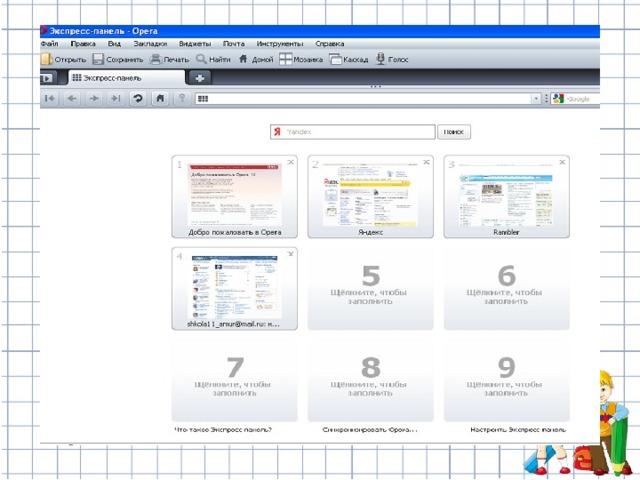Viewport: 640px width, 480px height.
Task: Fill the empty Speed Dial cell 6
Action: tap(507, 288)
